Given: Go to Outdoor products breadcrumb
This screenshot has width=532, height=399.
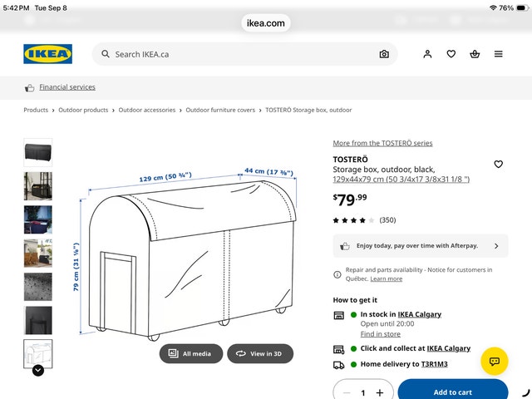Looking at the screenshot, I should pos(83,110).
